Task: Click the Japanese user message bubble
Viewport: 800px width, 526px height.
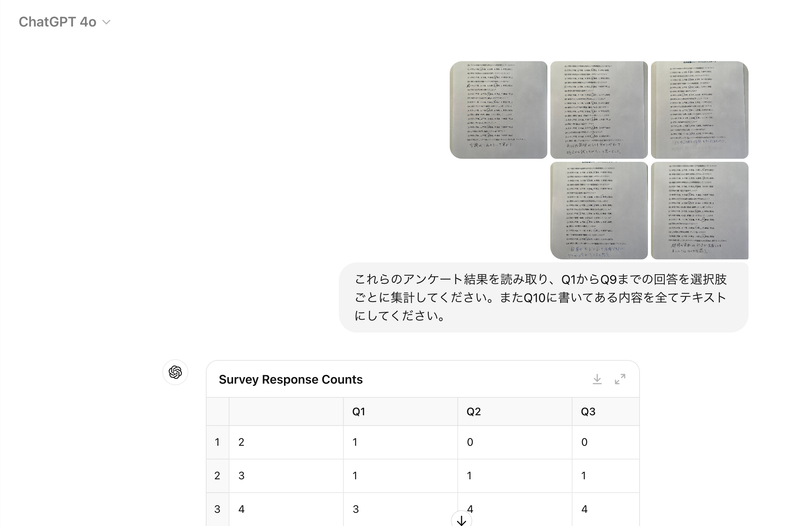Action: tap(543, 298)
